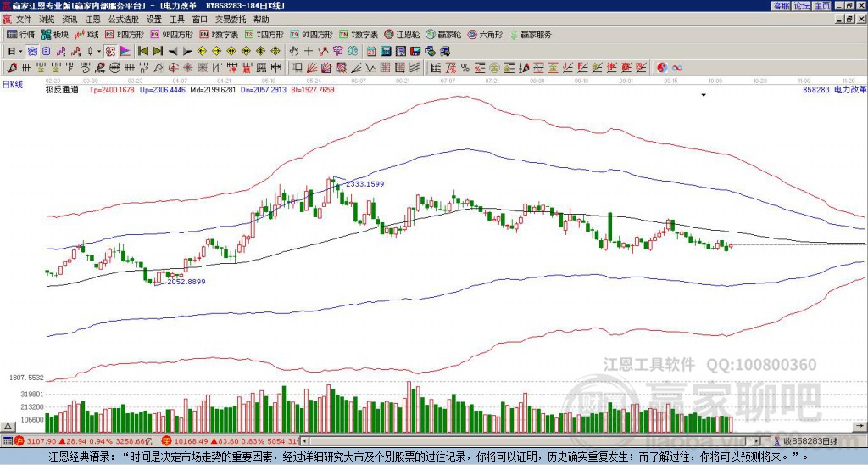This screenshot has height=465, width=868.
Task: Open the 工具 menu
Action: coord(176,20)
